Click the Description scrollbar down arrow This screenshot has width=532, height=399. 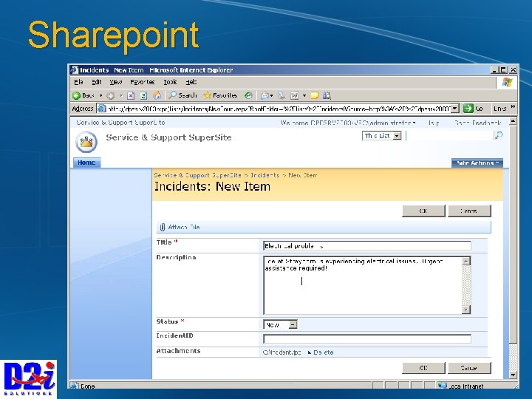point(466,310)
